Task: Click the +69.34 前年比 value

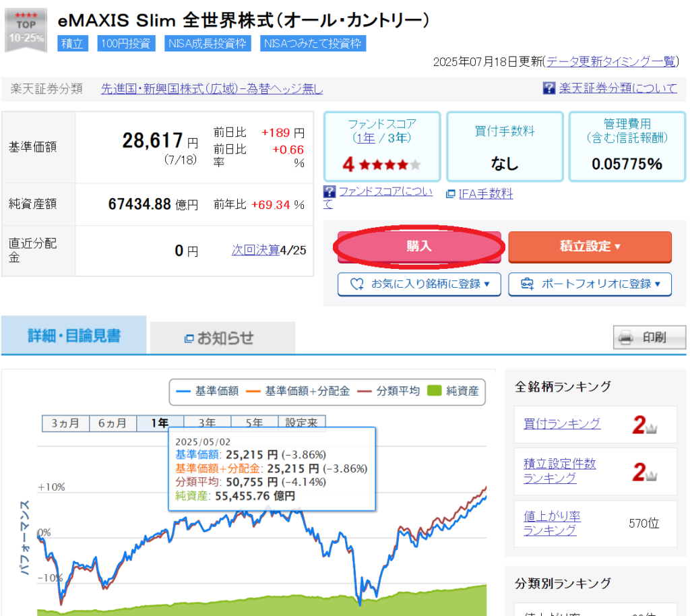Action: coord(271,205)
